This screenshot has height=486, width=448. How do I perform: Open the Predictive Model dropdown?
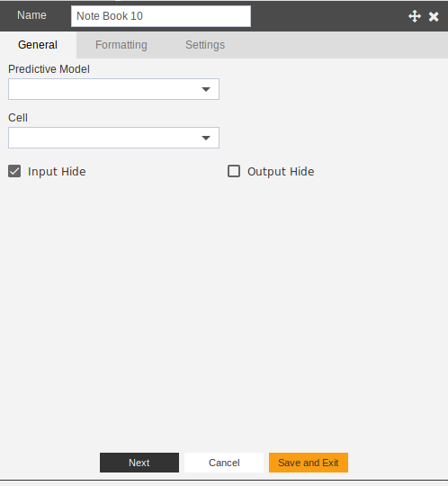[x=113, y=89]
